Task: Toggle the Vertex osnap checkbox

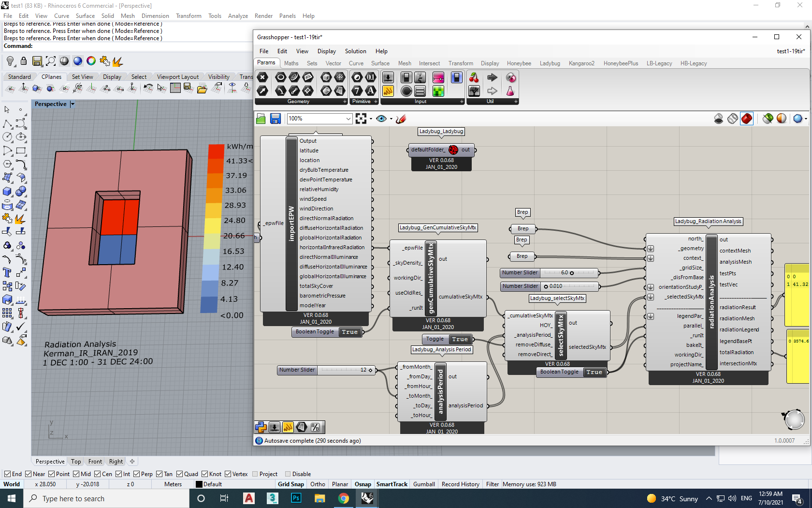Action: click(x=228, y=474)
